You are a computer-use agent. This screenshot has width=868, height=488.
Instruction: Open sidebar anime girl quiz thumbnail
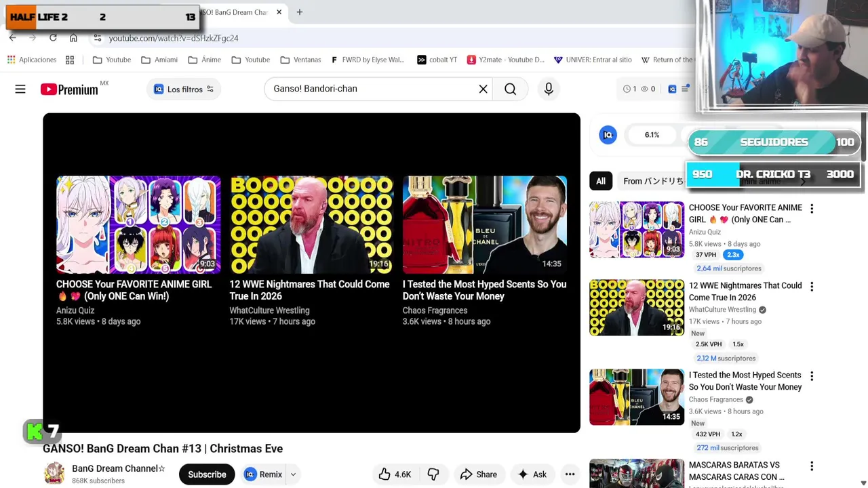(637, 229)
